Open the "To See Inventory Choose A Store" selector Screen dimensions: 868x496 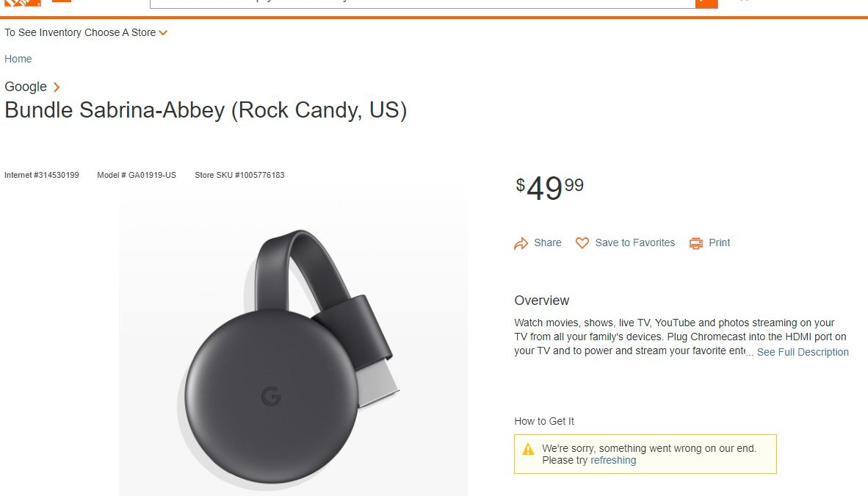pyautogui.click(x=80, y=33)
